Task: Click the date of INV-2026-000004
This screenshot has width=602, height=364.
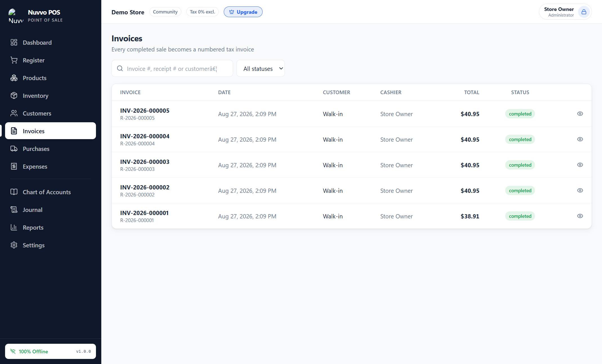Action: click(247, 139)
